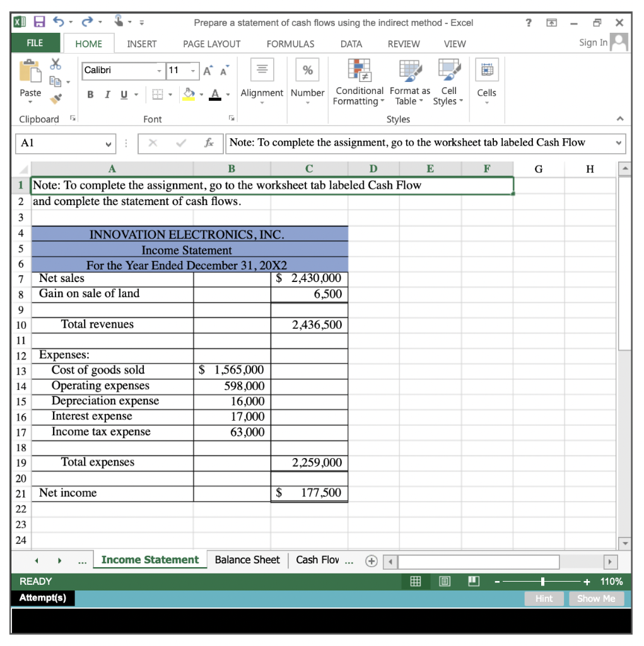Viewport: 644px width, 646px height.
Task: Open the font color dropdown arrow
Action: 228,95
